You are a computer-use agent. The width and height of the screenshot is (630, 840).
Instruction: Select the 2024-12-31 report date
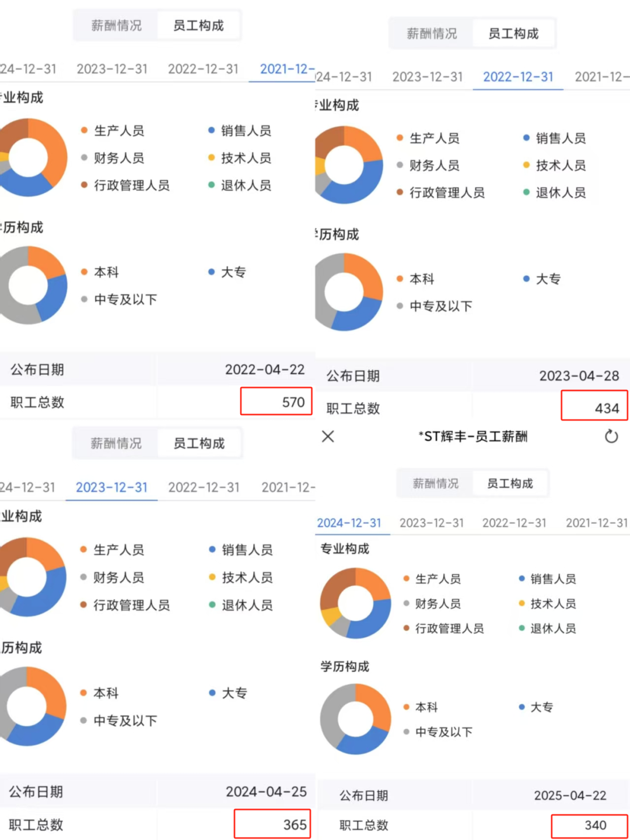[352, 523]
